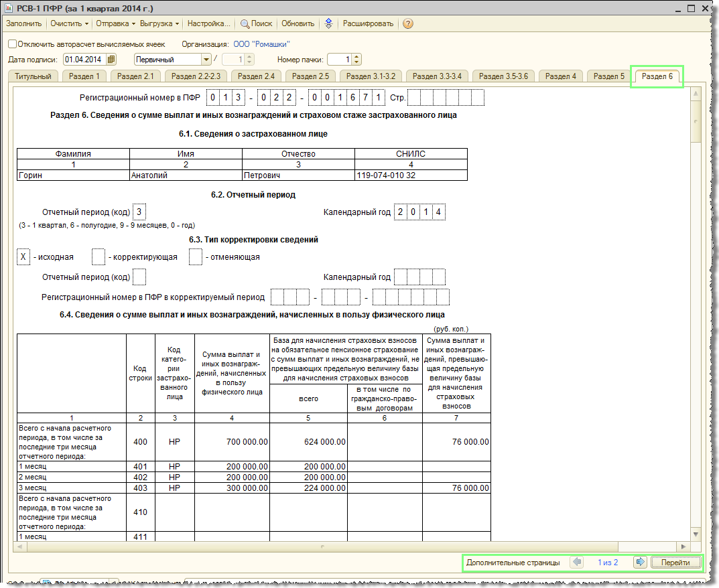Screen dimensions: 719x588
Task: Check the корректирующая type box
Action: [99, 256]
